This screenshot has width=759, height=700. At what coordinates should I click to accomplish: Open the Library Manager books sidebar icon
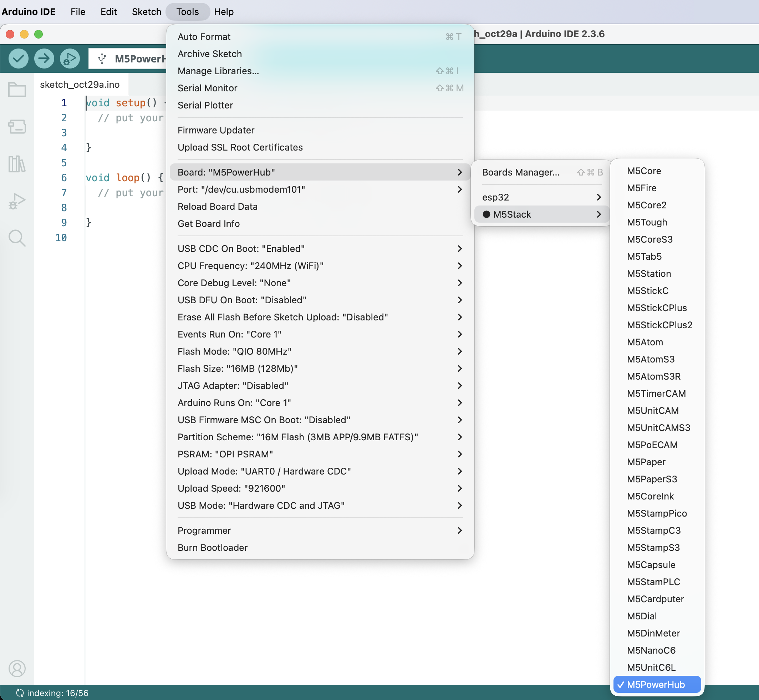point(17,164)
